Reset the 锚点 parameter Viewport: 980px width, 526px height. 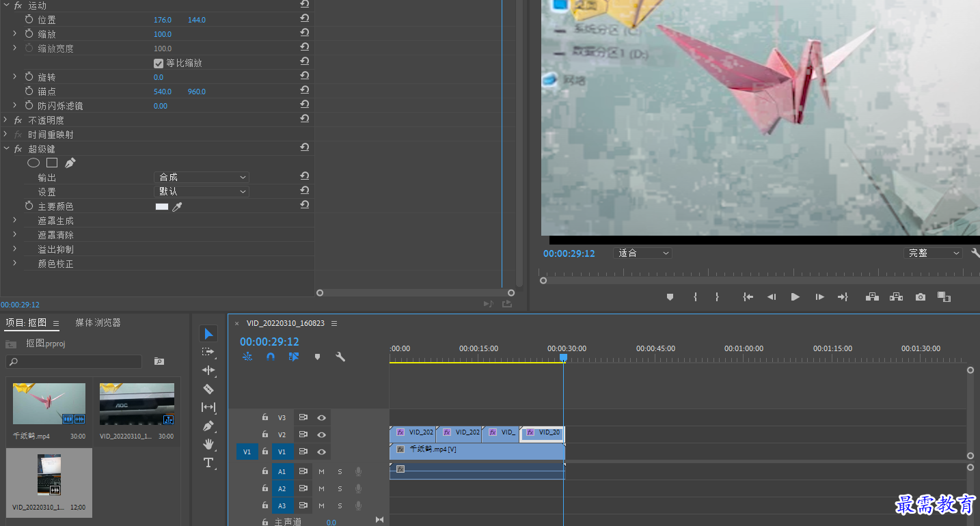[x=305, y=91]
